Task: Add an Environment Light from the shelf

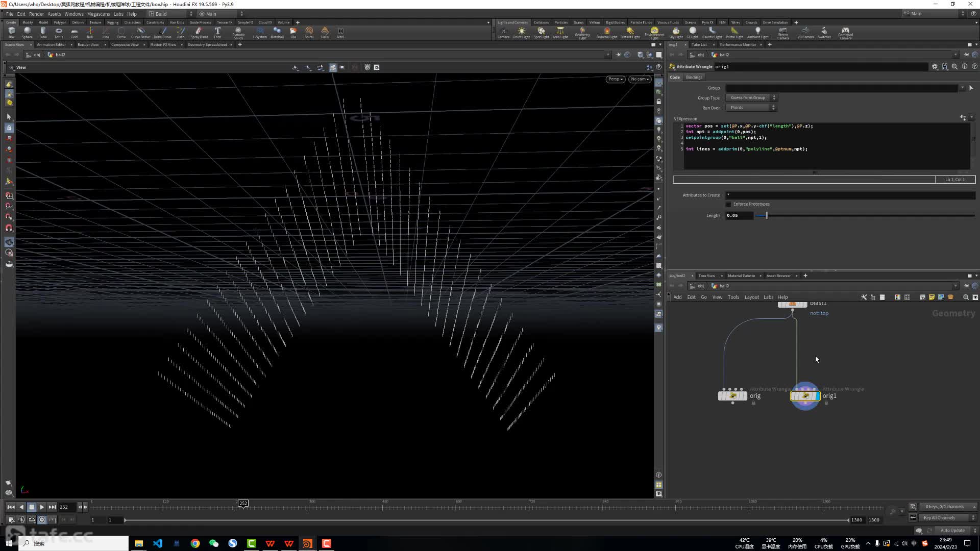Action: click(x=654, y=33)
